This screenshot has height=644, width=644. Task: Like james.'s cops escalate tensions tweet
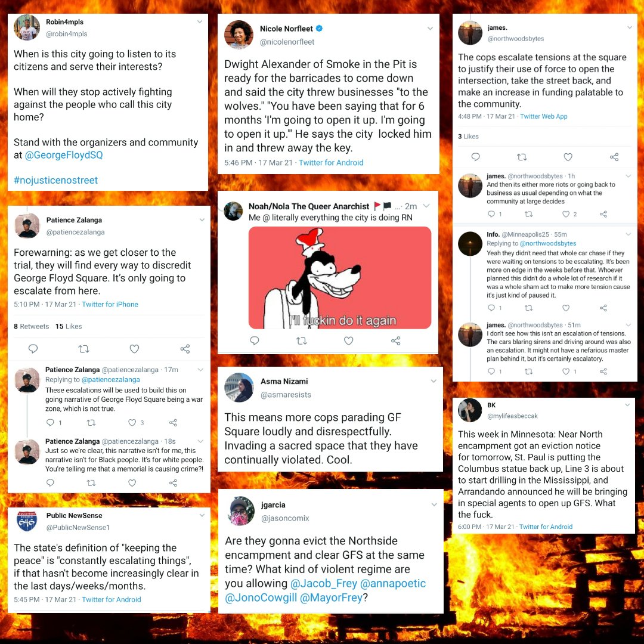click(568, 157)
